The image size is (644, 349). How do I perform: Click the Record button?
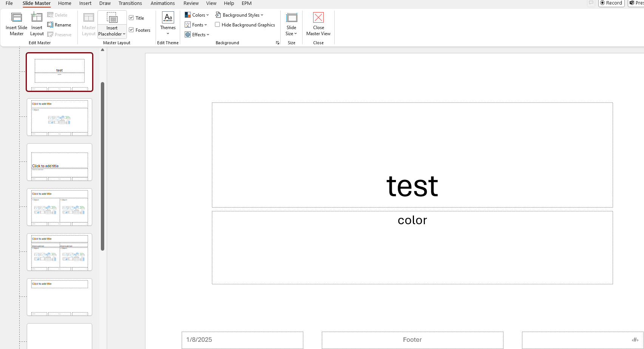coord(611,3)
